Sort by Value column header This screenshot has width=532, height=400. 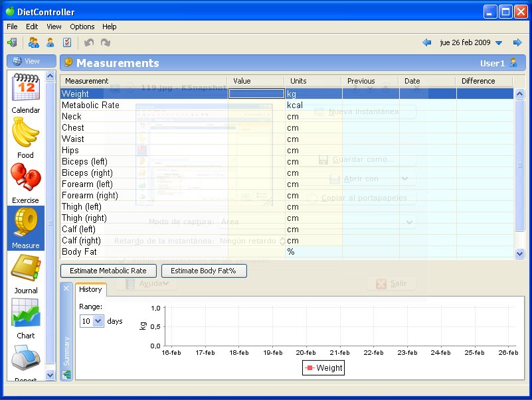256,81
